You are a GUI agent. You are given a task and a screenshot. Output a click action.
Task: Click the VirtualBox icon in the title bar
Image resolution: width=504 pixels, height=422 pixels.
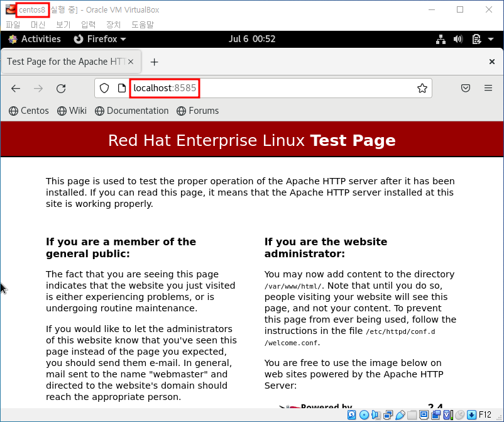click(10, 9)
